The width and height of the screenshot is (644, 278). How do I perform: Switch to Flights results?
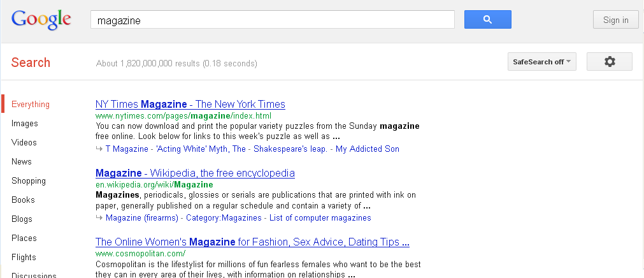pyautogui.click(x=24, y=257)
